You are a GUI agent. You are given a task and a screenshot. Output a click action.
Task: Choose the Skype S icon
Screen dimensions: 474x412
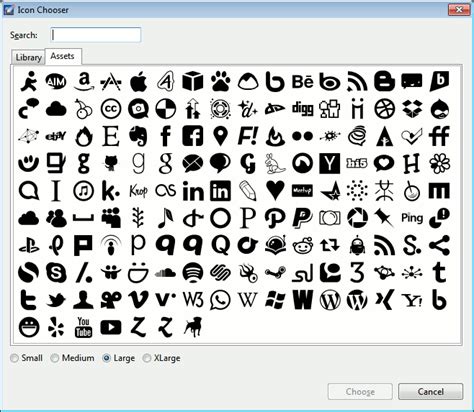(x=56, y=273)
